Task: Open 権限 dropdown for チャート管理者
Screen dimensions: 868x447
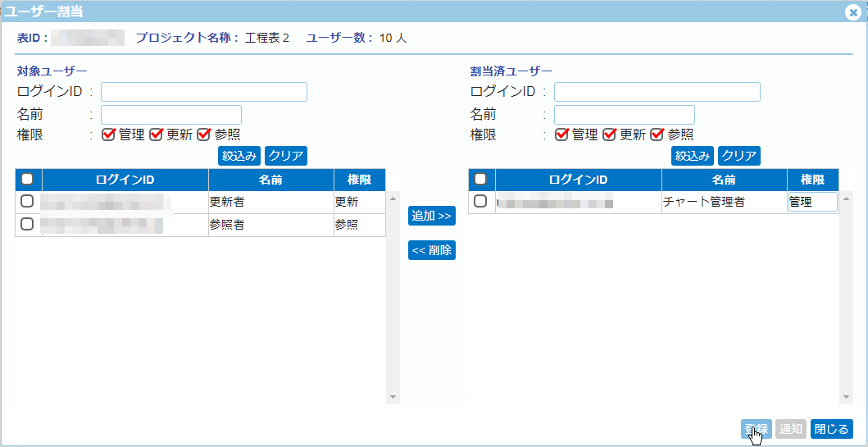Action: (812, 202)
